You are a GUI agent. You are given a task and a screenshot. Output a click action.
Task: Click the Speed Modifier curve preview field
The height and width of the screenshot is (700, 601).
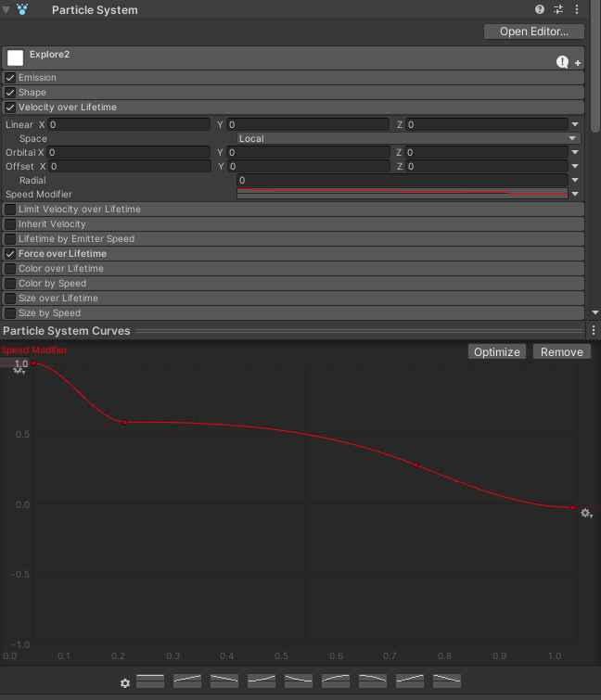click(402, 194)
